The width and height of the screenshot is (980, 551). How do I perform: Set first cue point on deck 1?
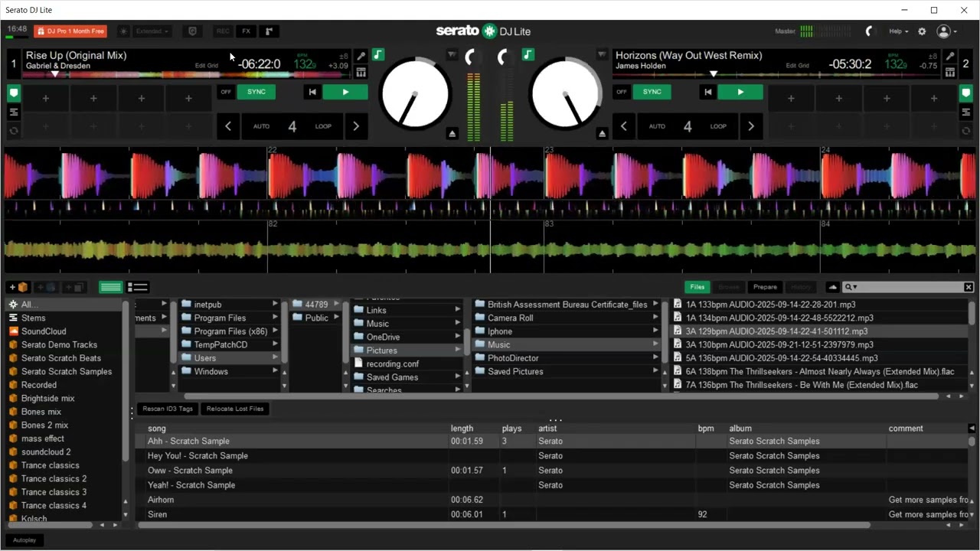[45, 98]
